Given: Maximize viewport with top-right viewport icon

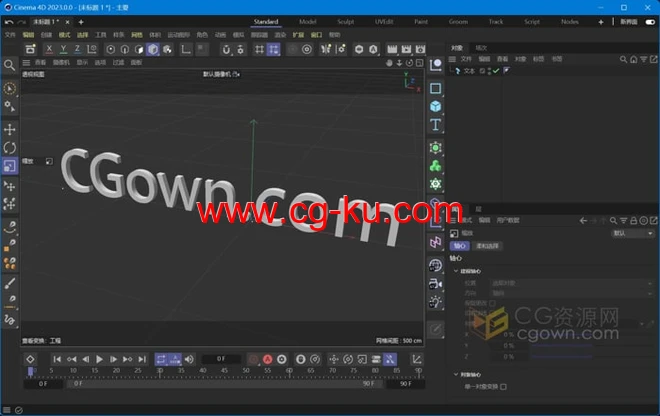Looking at the screenshot, I should [420, 63].
